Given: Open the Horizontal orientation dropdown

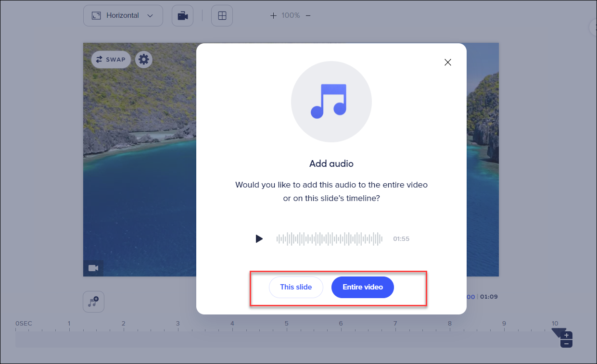Looking at the screenshot, I should coord(123,15).
